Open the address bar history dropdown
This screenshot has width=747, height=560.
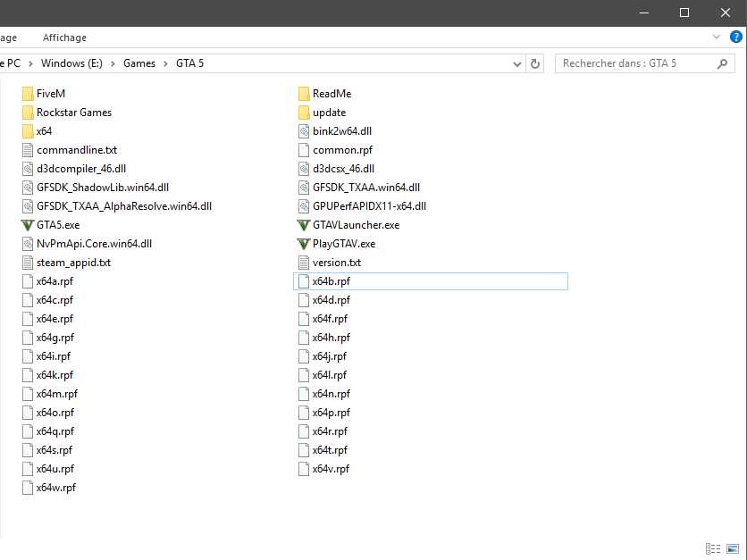pos(516,63)
